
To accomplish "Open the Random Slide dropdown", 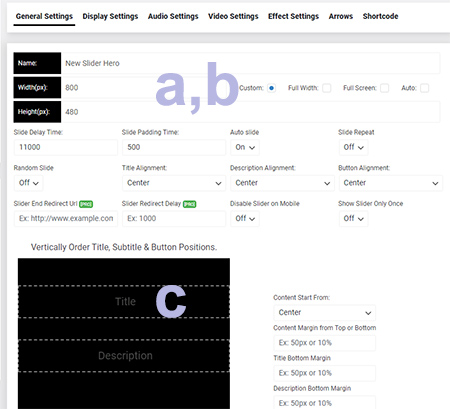I will tap(28, 183).
